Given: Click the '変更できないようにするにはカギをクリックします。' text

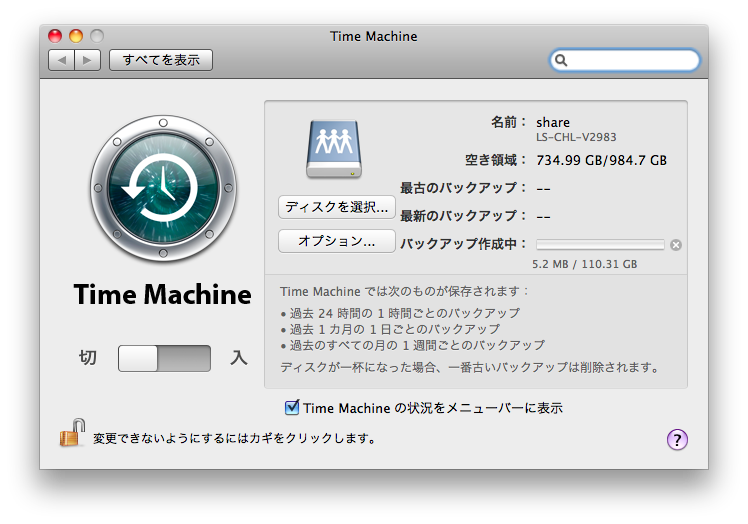Looking at the screenshot, I should pyautogui.click(x=234, y=438).
